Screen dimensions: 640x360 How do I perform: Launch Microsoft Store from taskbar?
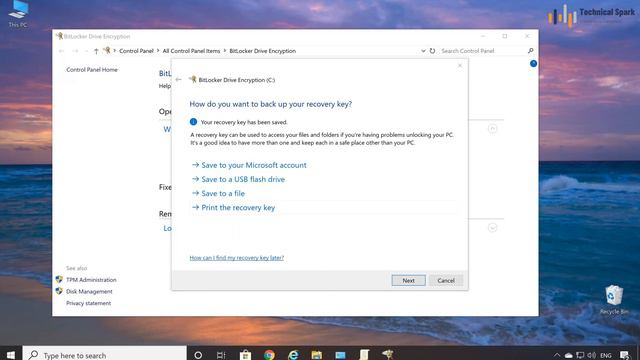coord(245,355)
